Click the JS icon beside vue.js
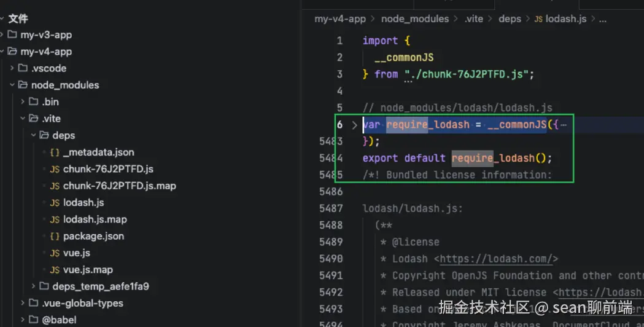Viewport: 644px width, 327px height. [x=55, y=253]
